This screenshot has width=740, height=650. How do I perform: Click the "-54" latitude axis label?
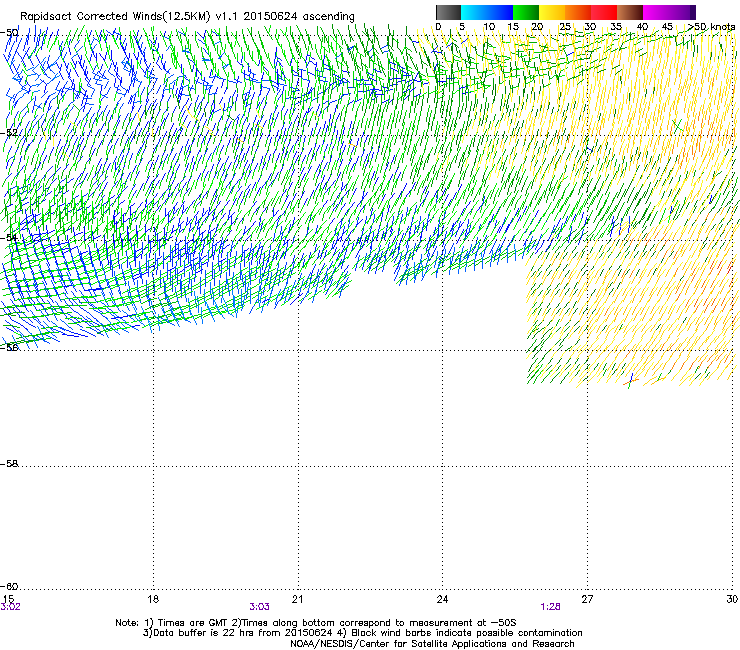click(9, 237)
